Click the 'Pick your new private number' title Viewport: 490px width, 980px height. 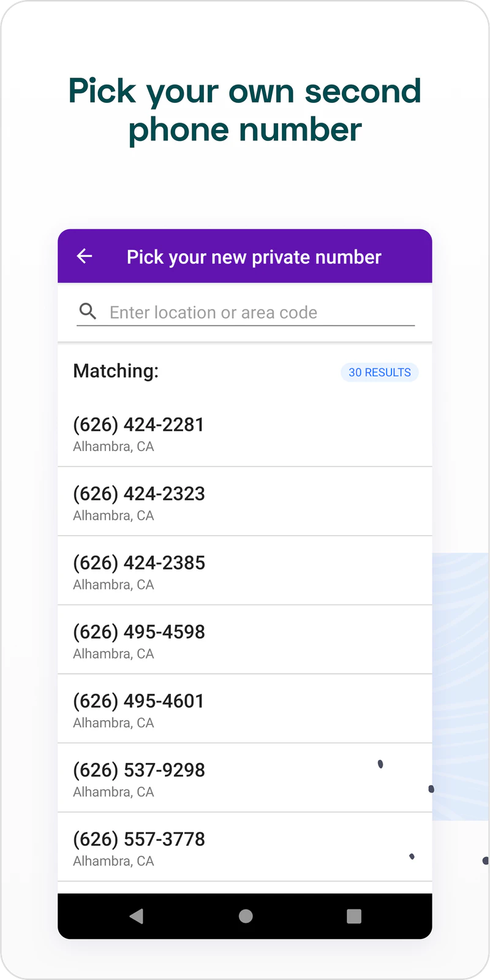click(254, 257)
